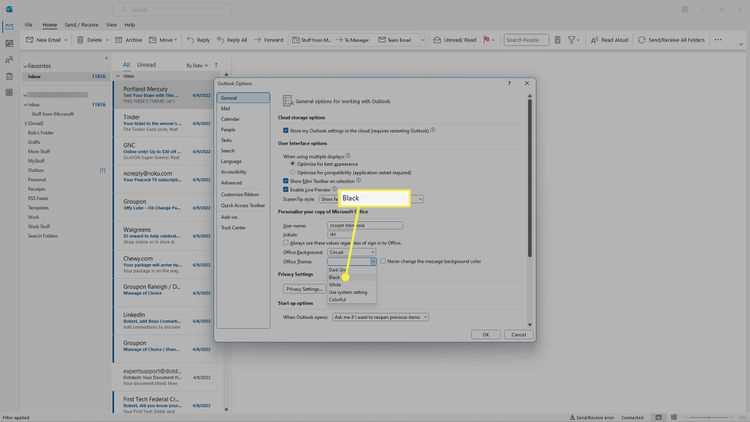
Task: Click the To Manager quick step
Action: [353, 40]
